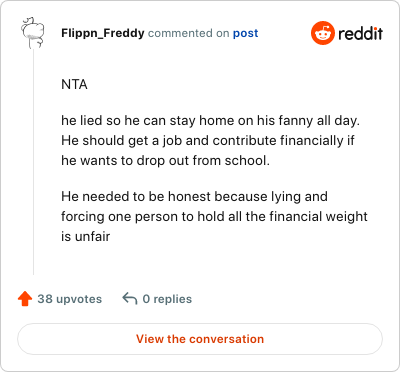Viewport: 400px width, 372px height.
Task: Click the word "conversation" in bottom button
Action: click(x=227, y=339)
